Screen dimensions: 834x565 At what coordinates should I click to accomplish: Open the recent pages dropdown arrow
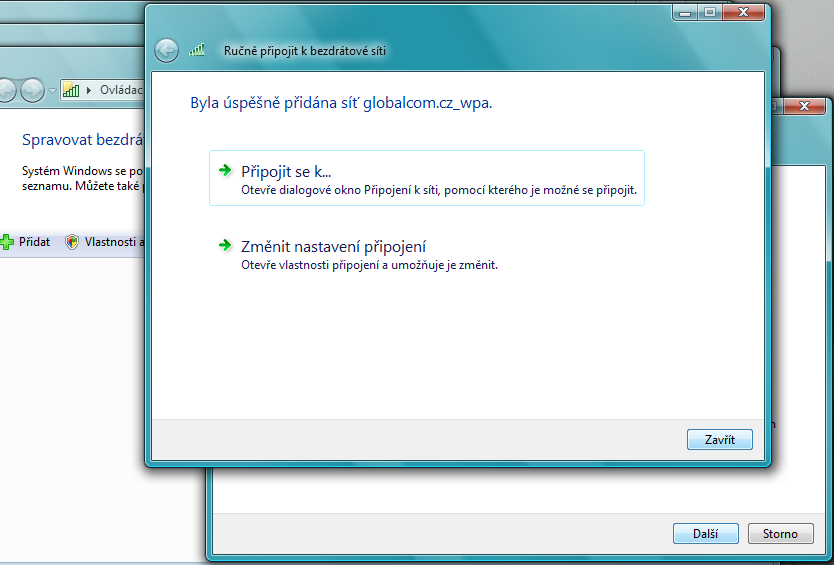point(52,90)
